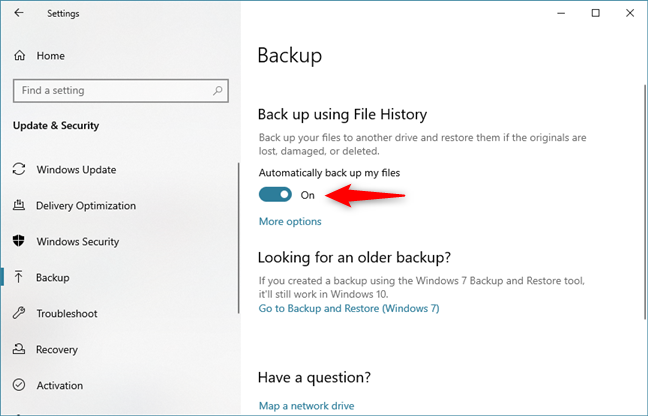The height and width of the screenshot is (416, 648).
Task: Select Troubleshoot in the sidebar
Action: [67, 314]
